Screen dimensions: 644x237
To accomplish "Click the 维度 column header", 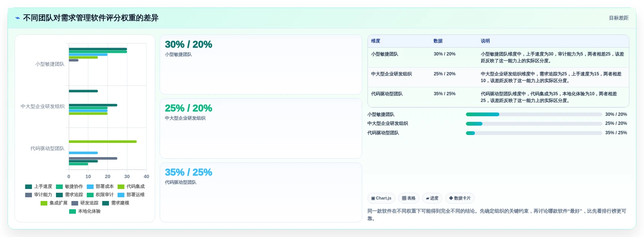I will [x=376, y=41].
